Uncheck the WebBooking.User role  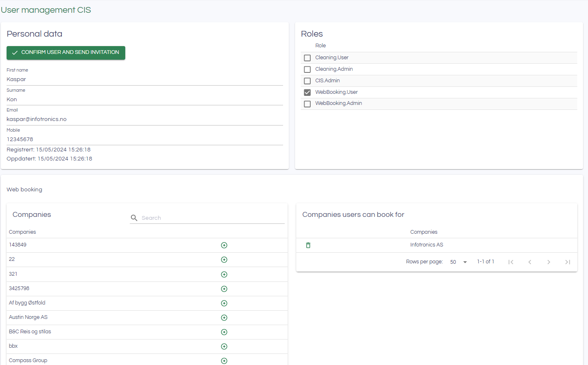[x=307, y=93]
